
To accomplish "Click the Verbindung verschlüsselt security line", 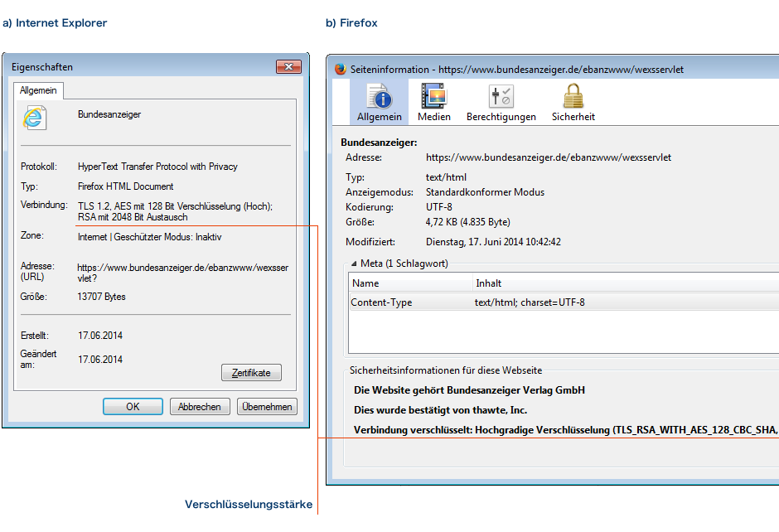I will [564, 430].
